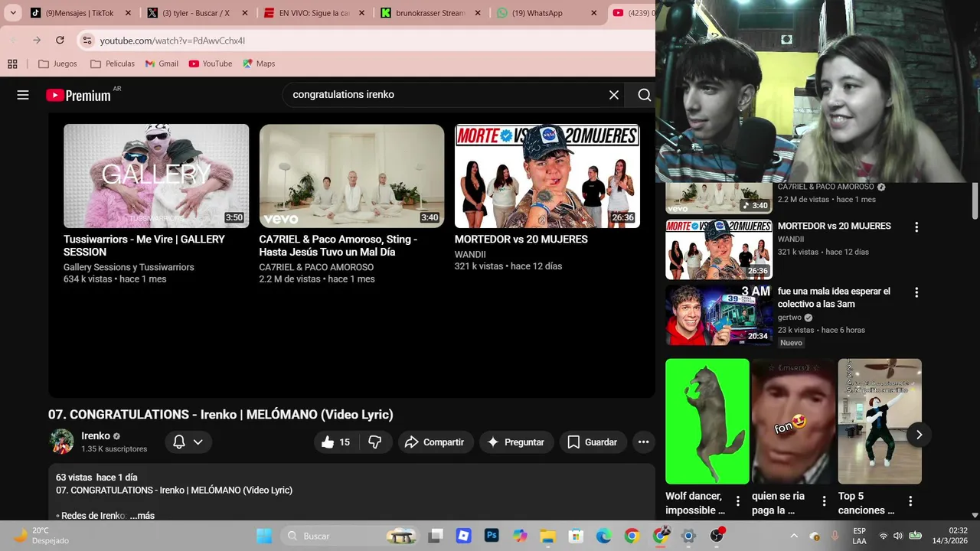The image size is (980, 551).
Task: Open options for the 'quien se ria' Short
Action: (824, 501)
